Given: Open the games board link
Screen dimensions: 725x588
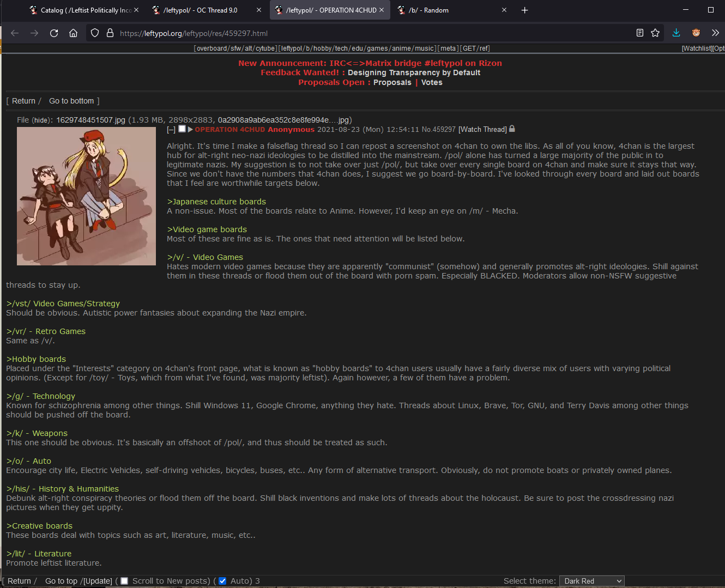Looking at the screenshot, I should [x=377, y=49].
